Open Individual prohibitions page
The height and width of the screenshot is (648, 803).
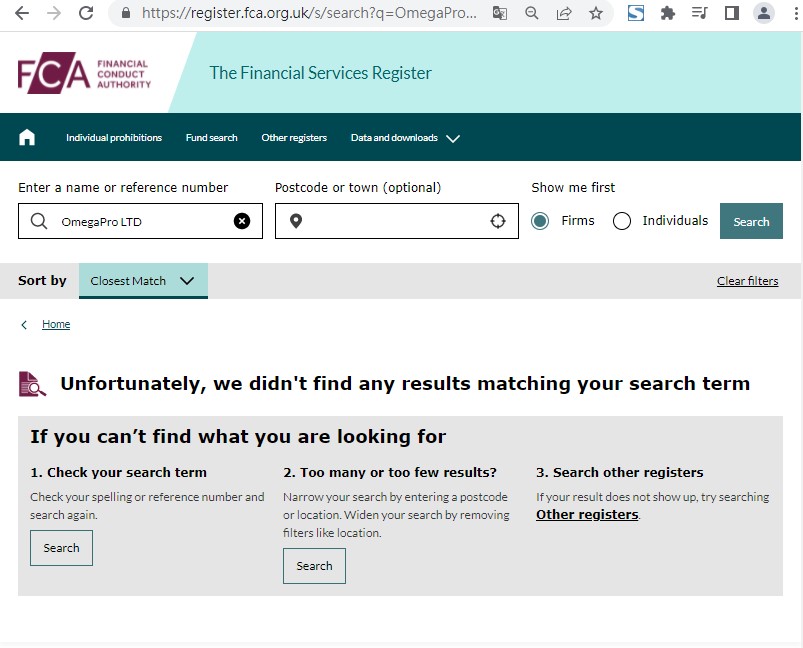tap(114, 138)
